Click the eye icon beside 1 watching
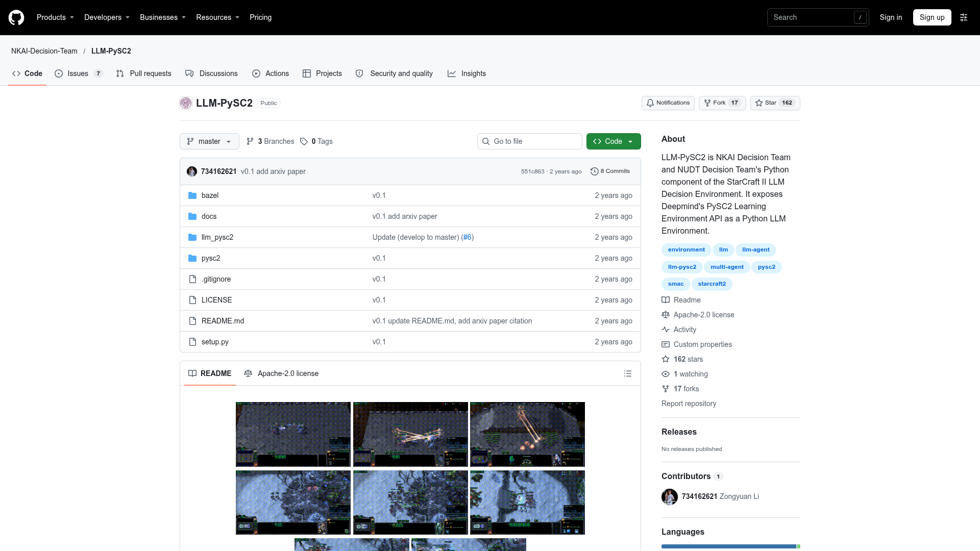 click(x=666, y=374)
